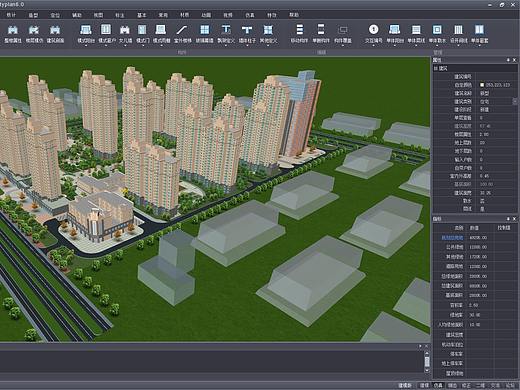520x390 pixels.
Task: Open the 建筑类别 dropdown in properties
Action: 515,101
